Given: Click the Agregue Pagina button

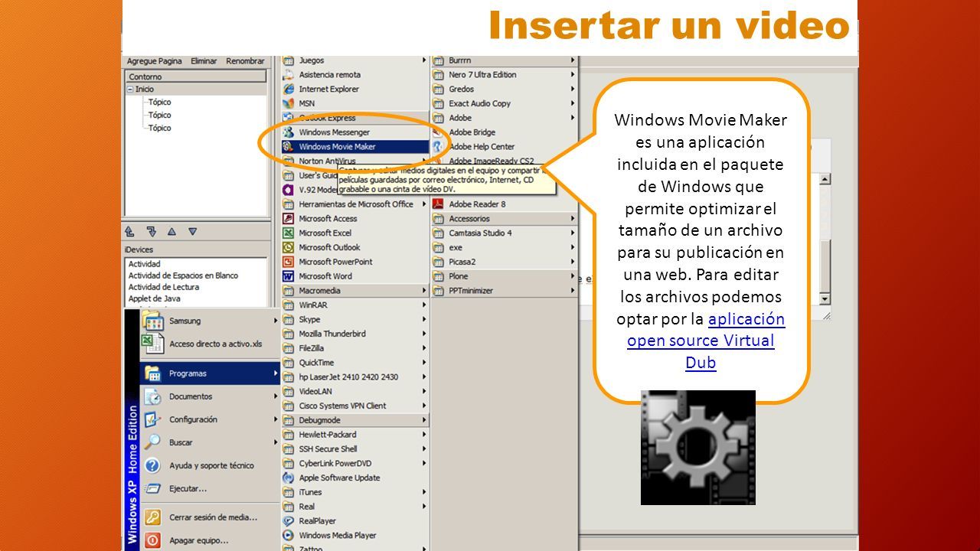Looking at the screenshot, I should pyautogui.click(x=155, y=61).
